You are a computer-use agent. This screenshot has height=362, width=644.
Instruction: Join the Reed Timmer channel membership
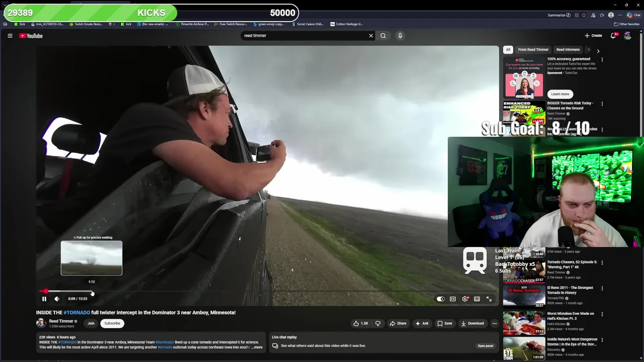point(91,323)
